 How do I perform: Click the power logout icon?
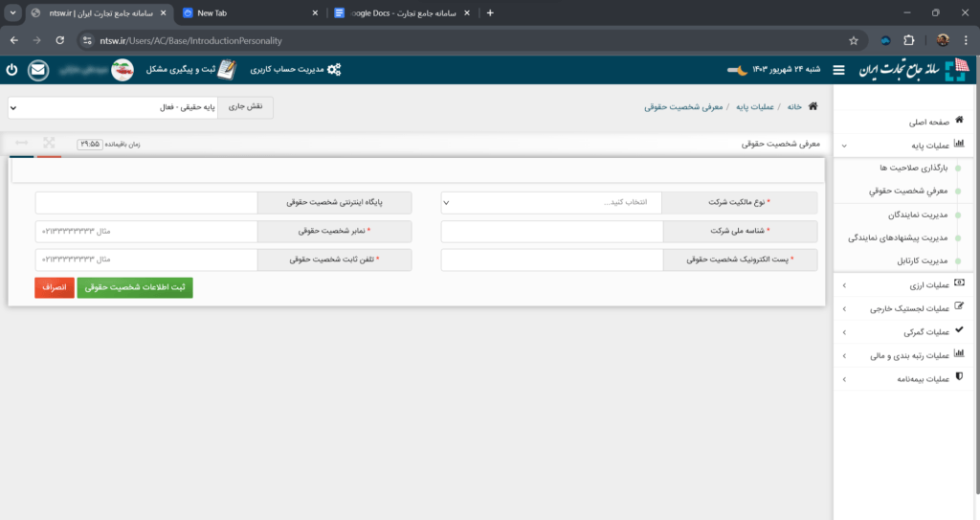[11, 70]
